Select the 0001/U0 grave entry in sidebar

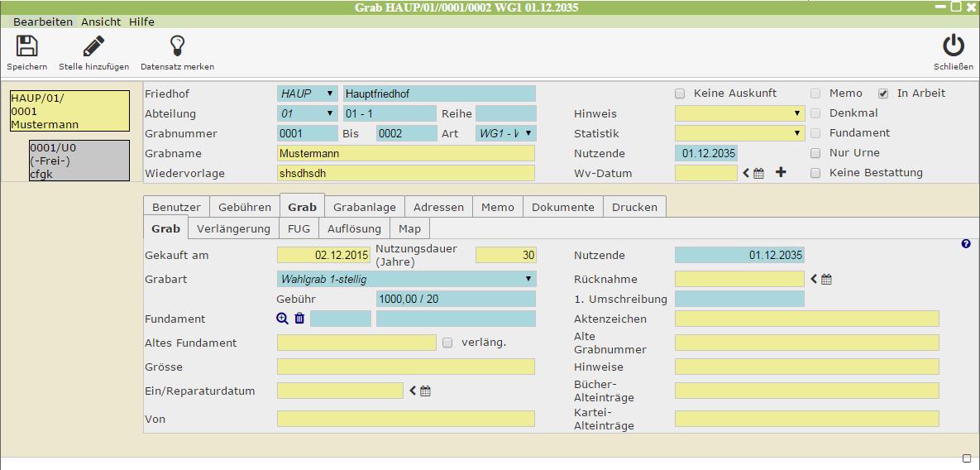click(79, 161)
